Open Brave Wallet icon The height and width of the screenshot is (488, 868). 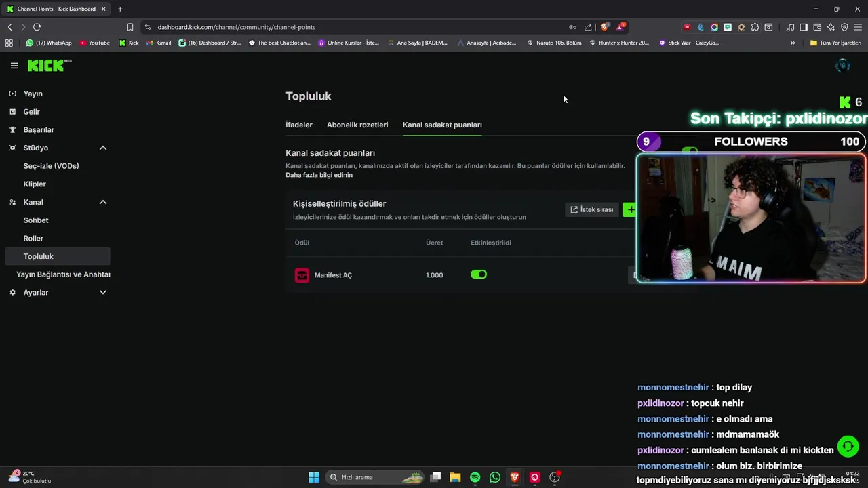817,27
